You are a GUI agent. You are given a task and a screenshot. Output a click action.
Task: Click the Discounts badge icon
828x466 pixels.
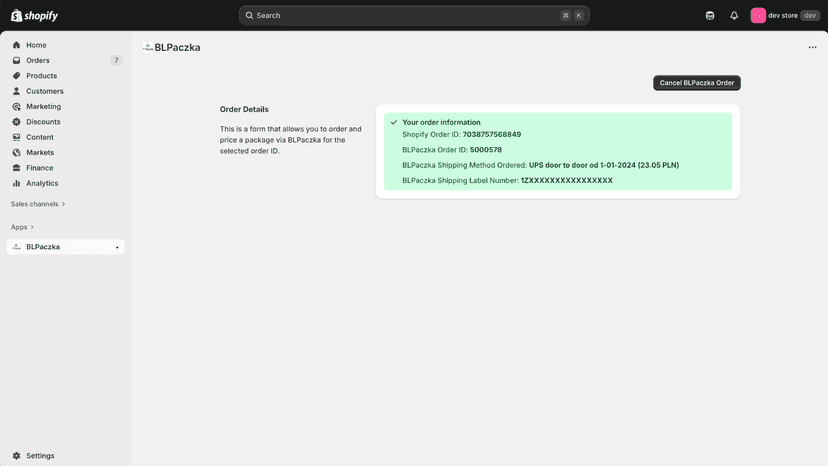click(x=16, y=122)
